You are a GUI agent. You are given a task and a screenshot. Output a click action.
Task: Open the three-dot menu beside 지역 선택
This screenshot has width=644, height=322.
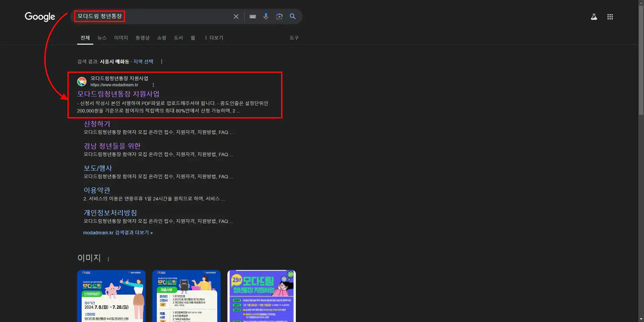162,61
